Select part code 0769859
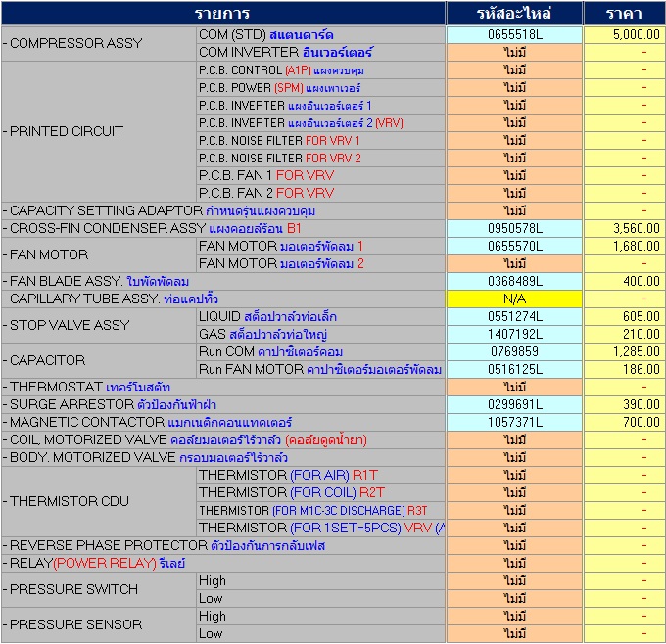The width and height of the screenshot is (666, 644). (514, 352)
